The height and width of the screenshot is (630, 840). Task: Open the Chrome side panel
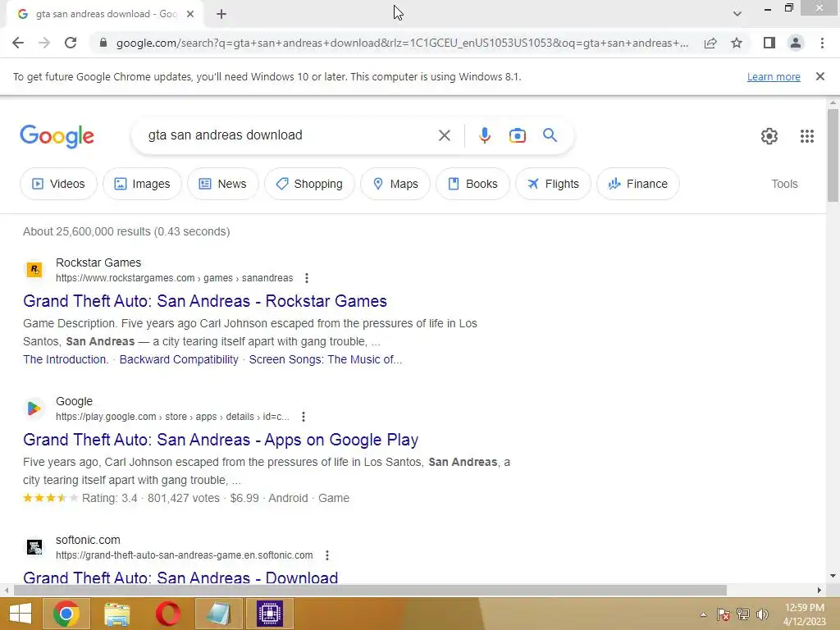(769, 43)
